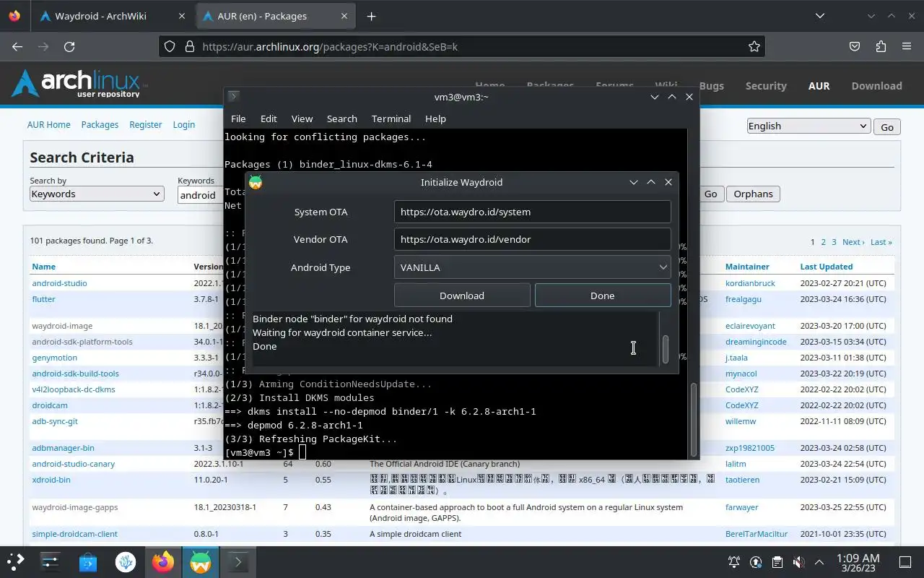The width and height of the screenshot is (924, 578).
Task: List all Firefox tabs with chevron
Action: click(819, 16)
